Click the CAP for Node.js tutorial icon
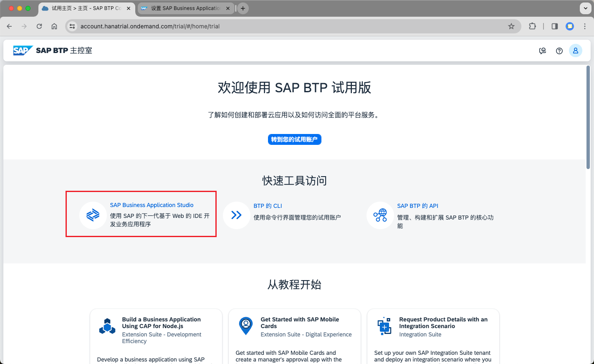The image size is (594, 364). click(x=107, y=326)
